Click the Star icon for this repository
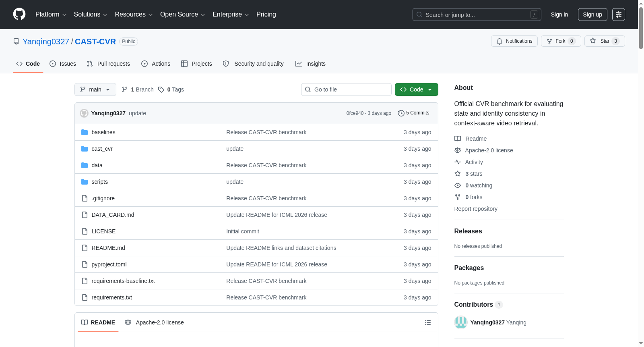This screenshot has width=644, height=347. pos(593,41)
